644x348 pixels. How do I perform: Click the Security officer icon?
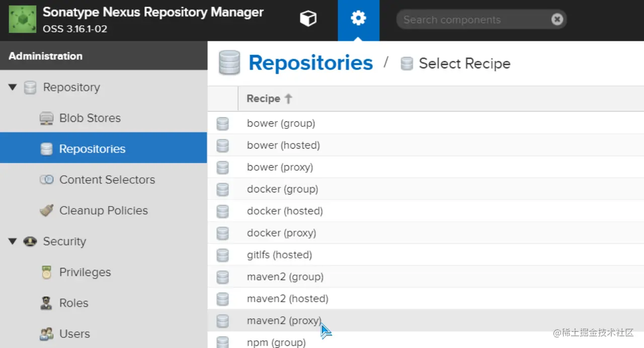(x=30, y=242)
